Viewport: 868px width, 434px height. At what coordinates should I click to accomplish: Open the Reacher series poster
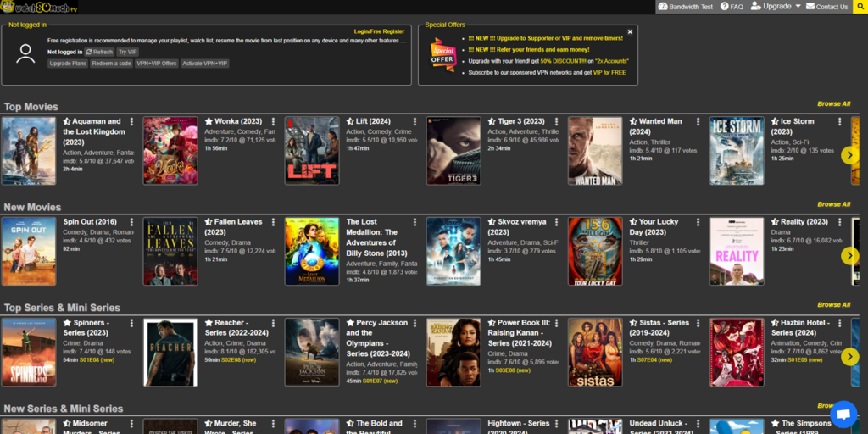[170, 352]
